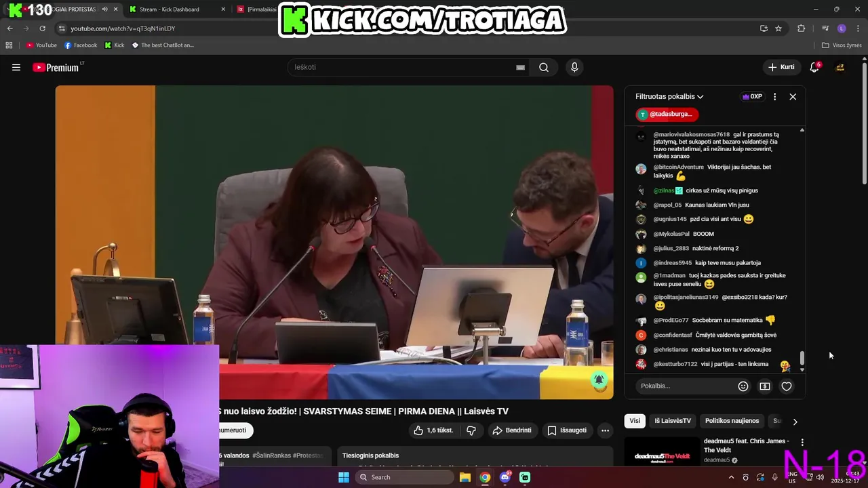Open the emoji picker in chat
The width and height of the screenshot is (868, 488).
tap(743, 386)
